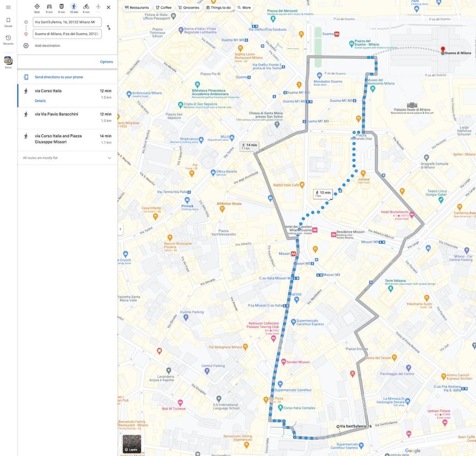Viewport: 476px width, 456px height.
Task: Select route via Corso Italia and Piazza Giuseppe Missori
Action: (x=67, y=140)
